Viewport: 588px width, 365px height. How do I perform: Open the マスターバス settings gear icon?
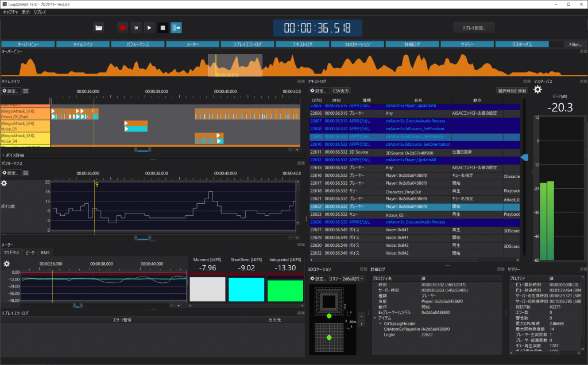[537, 90]
